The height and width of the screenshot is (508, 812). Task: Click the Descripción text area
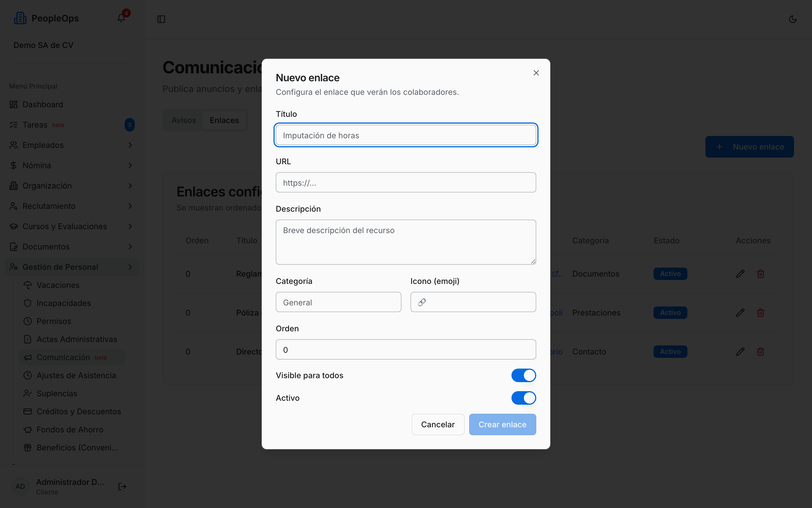406,242
